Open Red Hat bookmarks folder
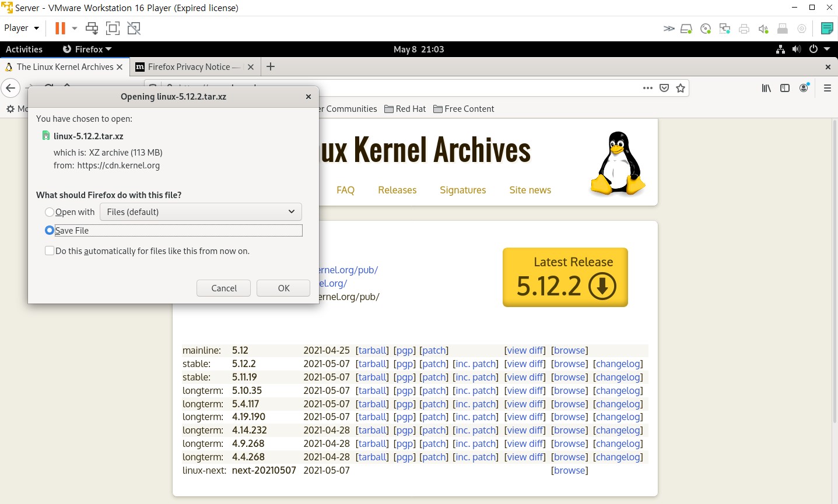 click(x=405, y=109)
